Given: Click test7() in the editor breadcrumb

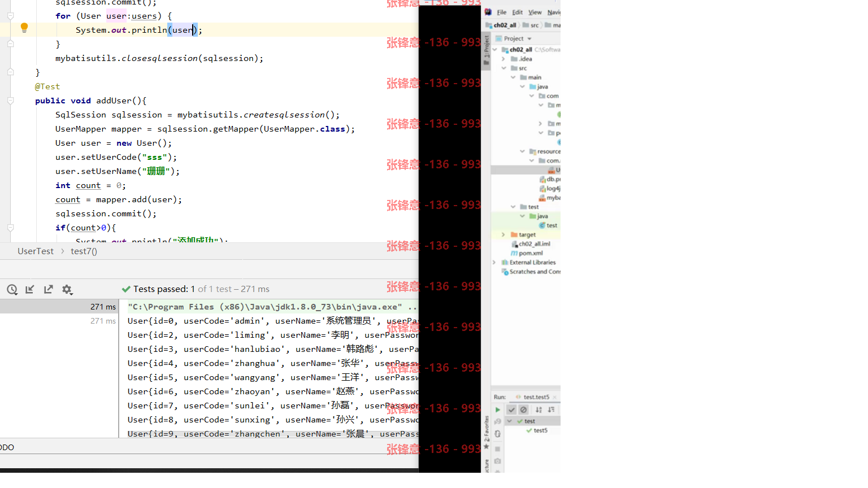Looking at the screenshot, I should (x=84, y=251).
